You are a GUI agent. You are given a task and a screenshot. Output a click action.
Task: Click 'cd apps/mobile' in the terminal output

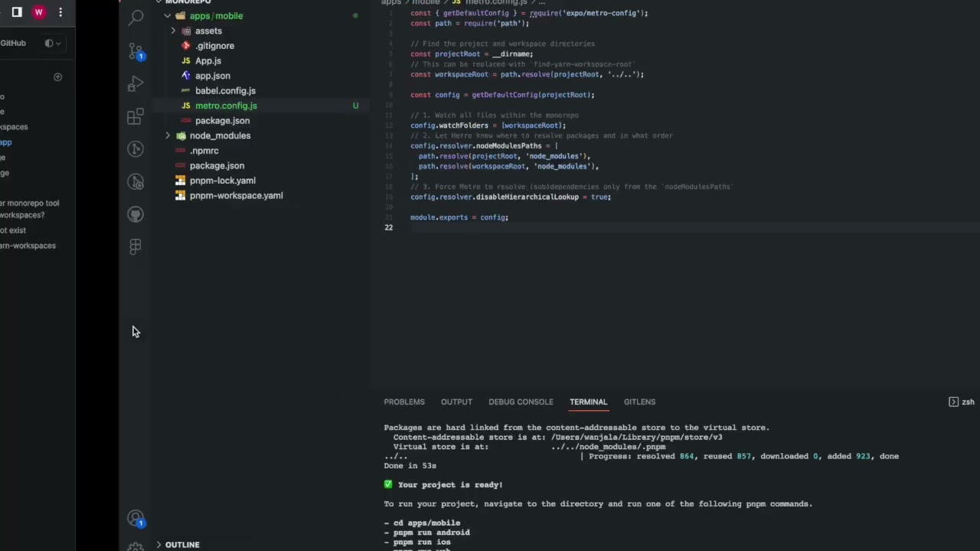[x=427, y=523]
